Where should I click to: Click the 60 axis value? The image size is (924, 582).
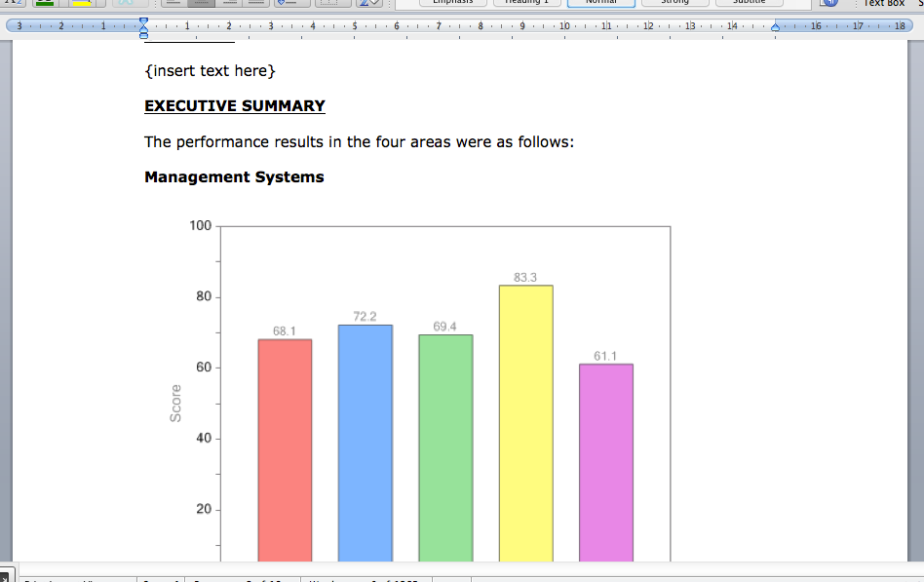204,368
